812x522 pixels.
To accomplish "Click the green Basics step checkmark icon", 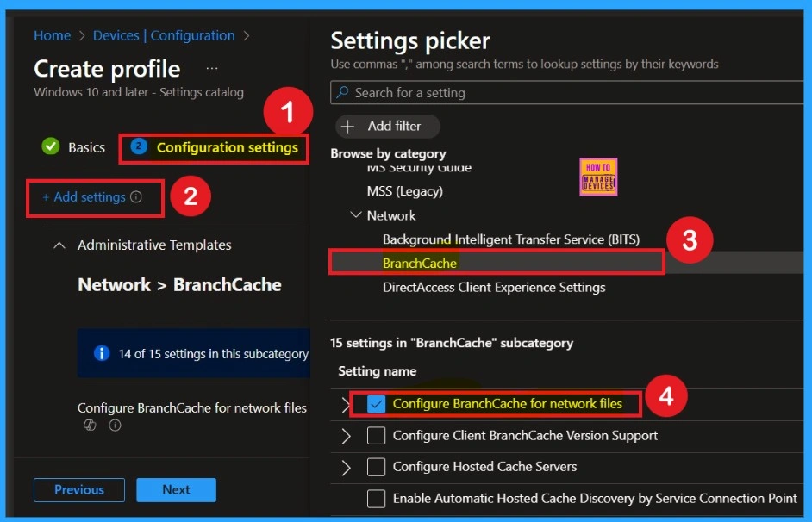I will 51,147.
